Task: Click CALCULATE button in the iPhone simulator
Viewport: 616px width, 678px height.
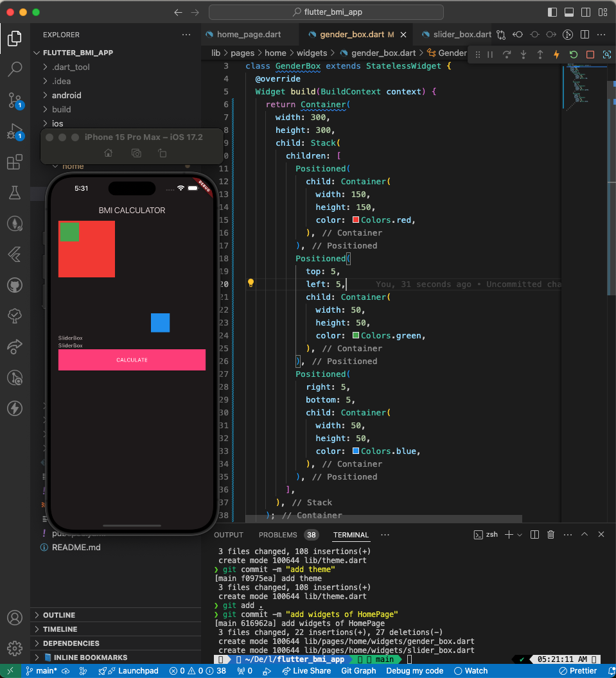Action: [132, 360]
